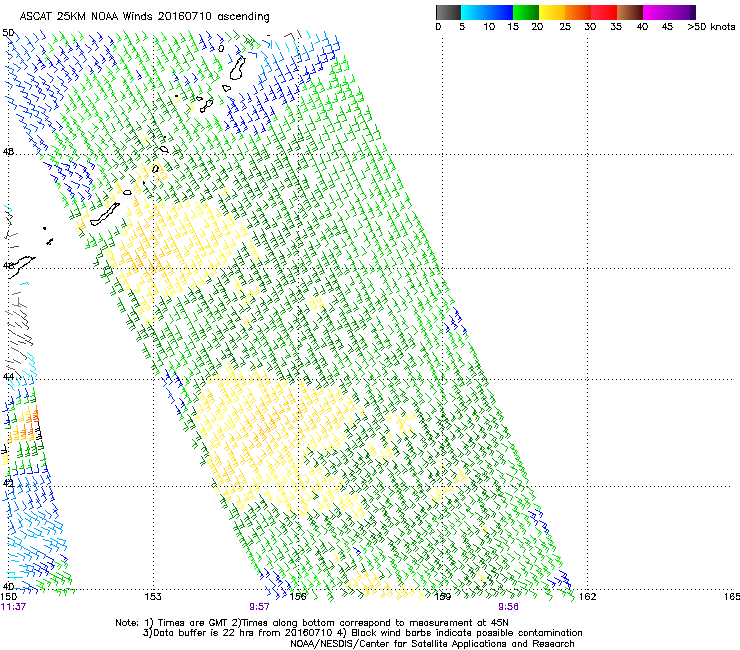The width and height of the screenshot is (740, 650).
Task: Click longitude label '159'
Action: point(443,597)
